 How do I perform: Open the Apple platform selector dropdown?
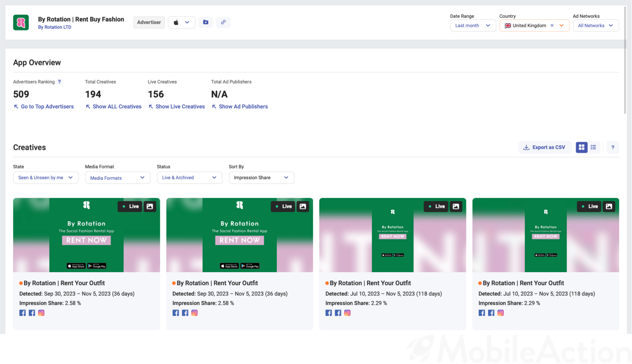pos(181,22)
